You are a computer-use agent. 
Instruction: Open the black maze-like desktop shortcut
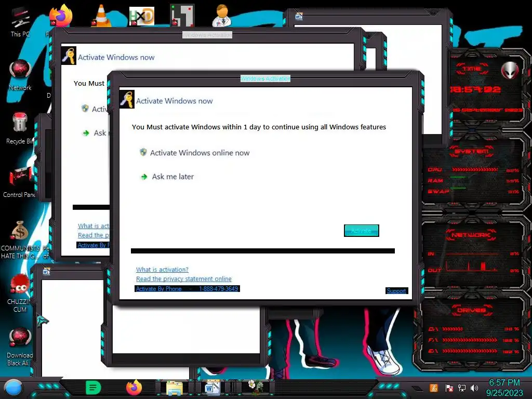pyautogui.click(x=182, y=15)
